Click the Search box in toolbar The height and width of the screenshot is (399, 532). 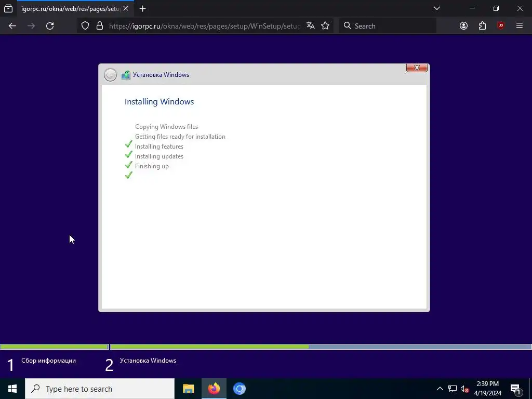point(388,26)
